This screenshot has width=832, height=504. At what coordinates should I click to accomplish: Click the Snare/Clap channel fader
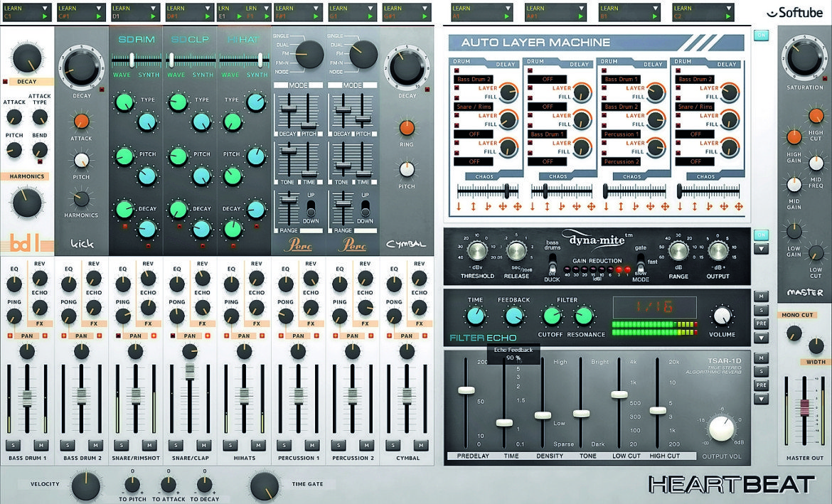point(189,371)
